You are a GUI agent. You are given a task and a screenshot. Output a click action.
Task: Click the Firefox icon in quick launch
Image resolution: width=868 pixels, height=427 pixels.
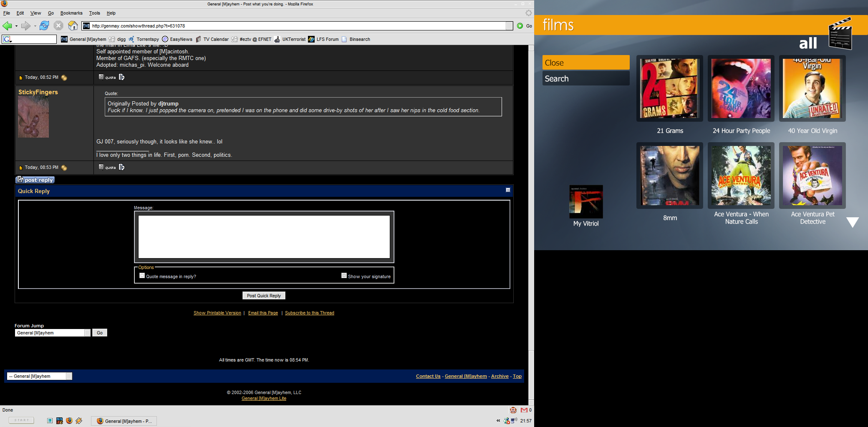[x=69, y=421]
